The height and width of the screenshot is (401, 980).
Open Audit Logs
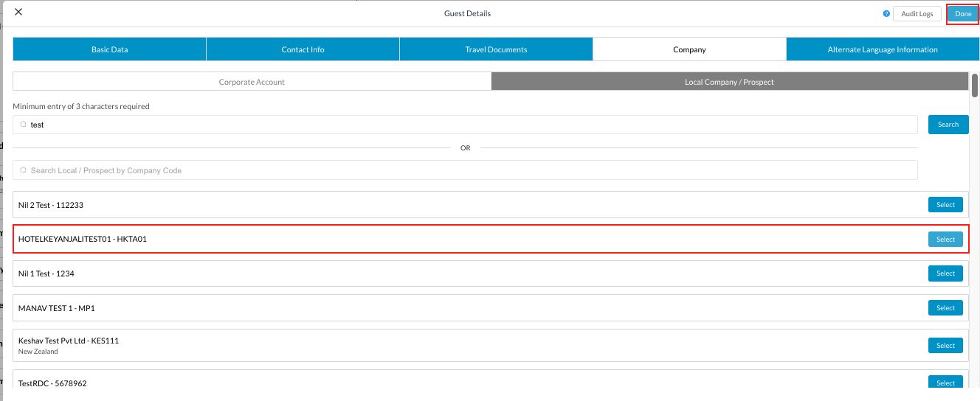(x=917, y=14)
